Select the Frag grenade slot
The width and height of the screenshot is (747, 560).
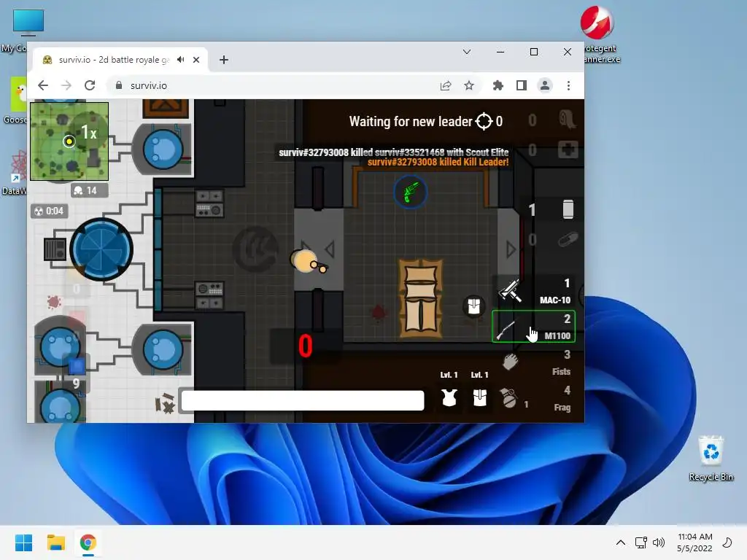click(533, 398)
